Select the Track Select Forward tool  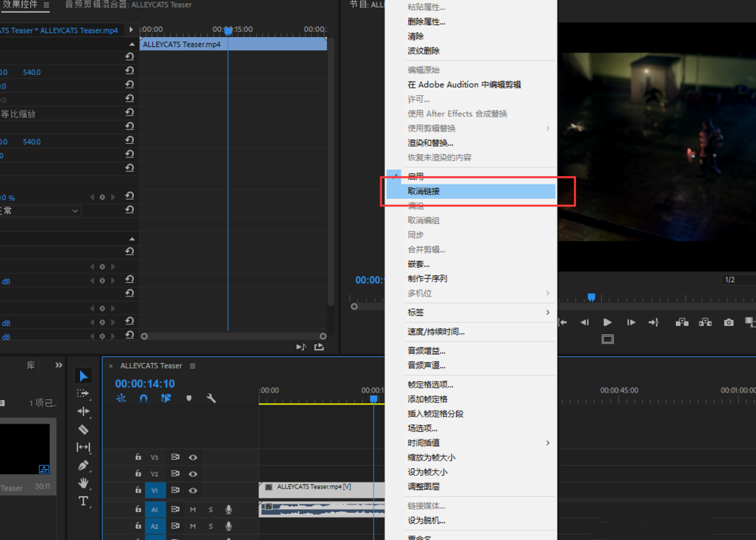click(83, 393)
